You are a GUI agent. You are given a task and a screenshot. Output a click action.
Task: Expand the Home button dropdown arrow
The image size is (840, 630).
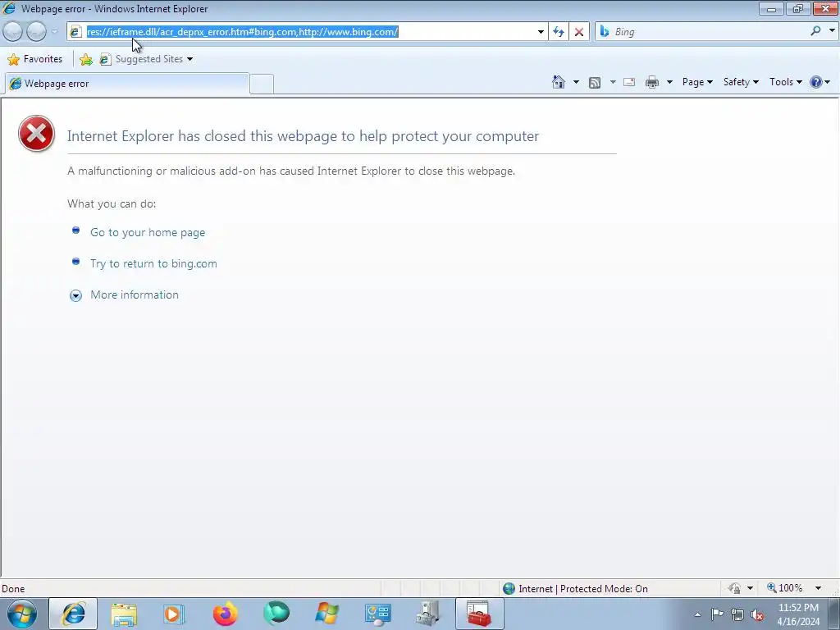pyautogui.click(x=576, y=82)
